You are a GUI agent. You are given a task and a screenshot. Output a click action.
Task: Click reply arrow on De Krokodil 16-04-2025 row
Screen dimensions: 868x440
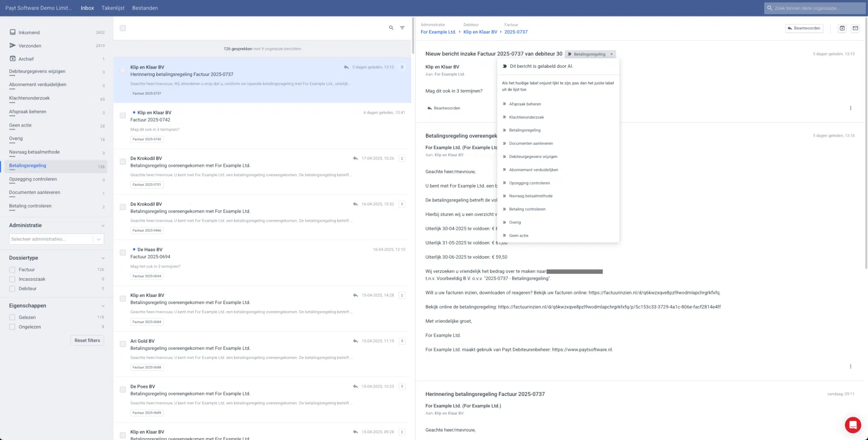click(355, 204)
